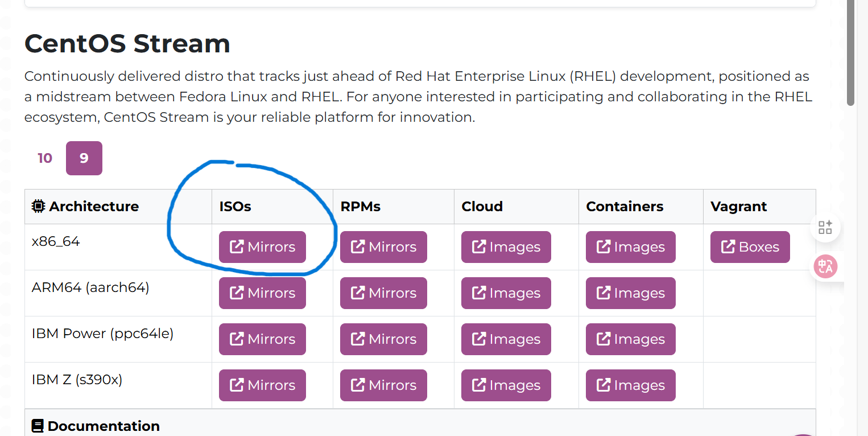Click the external-link icon in the circled Mirrors button
Viewport: 868px width, 436px height.
237,246
